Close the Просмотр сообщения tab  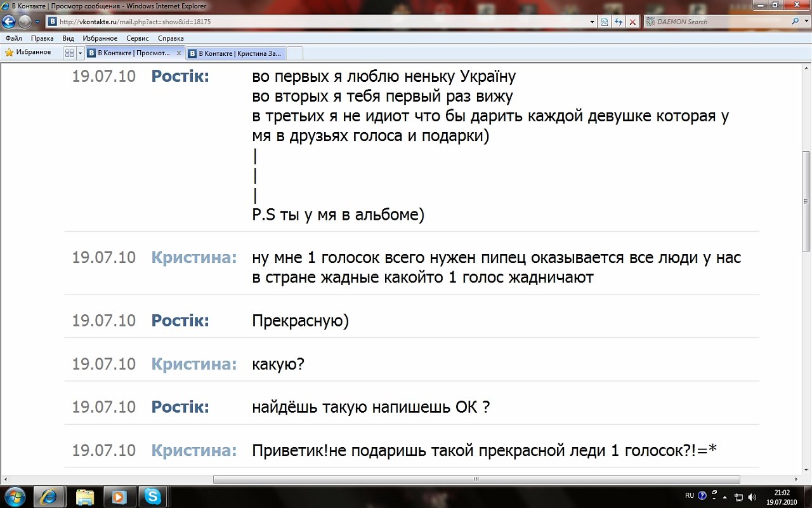coord(178,53)
